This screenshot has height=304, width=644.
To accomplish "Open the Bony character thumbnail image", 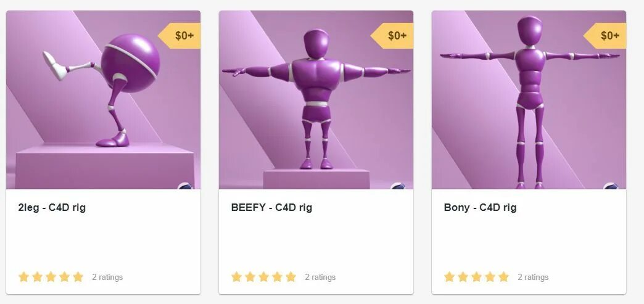I will click(x=529, y=100).
